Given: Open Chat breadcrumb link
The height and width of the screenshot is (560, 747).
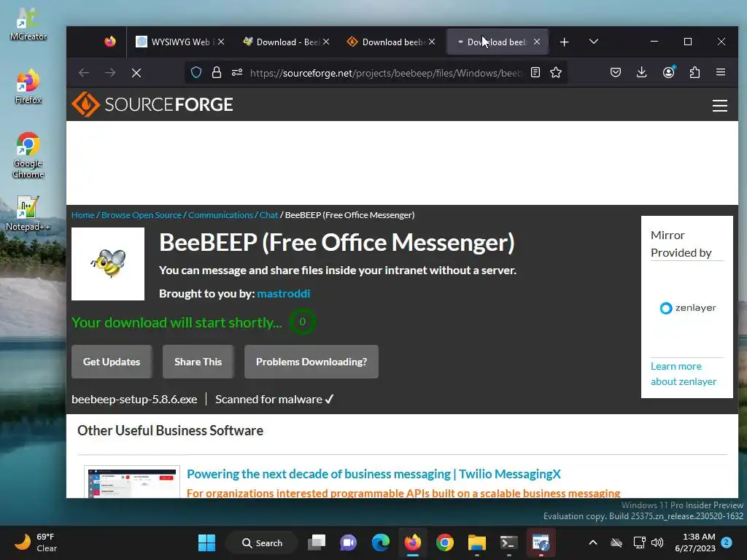Looking at the screenshot, I should (268, 215).
